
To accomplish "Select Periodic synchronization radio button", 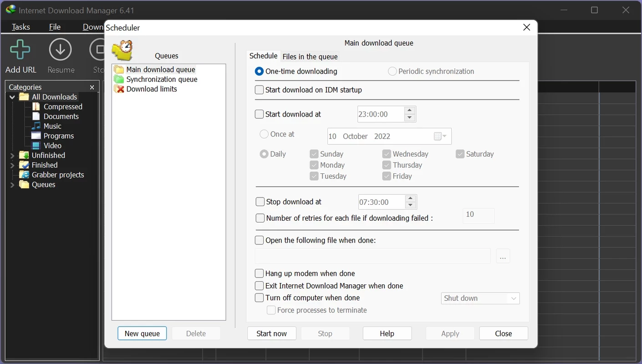I will [x=392, y=71].
